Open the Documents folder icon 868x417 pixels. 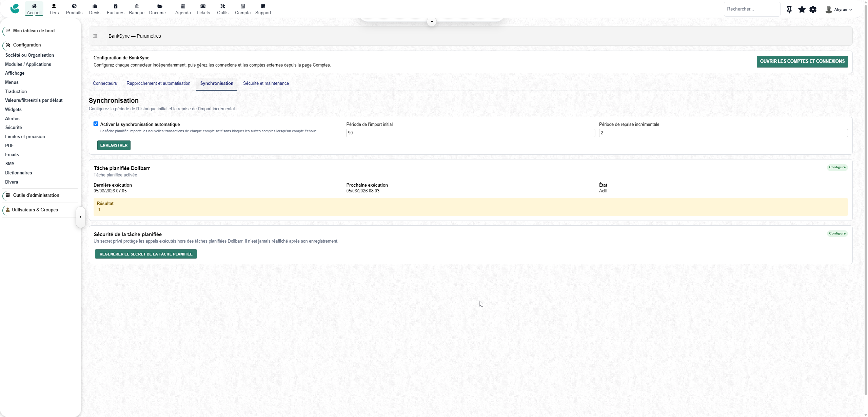tap(160, 6)
